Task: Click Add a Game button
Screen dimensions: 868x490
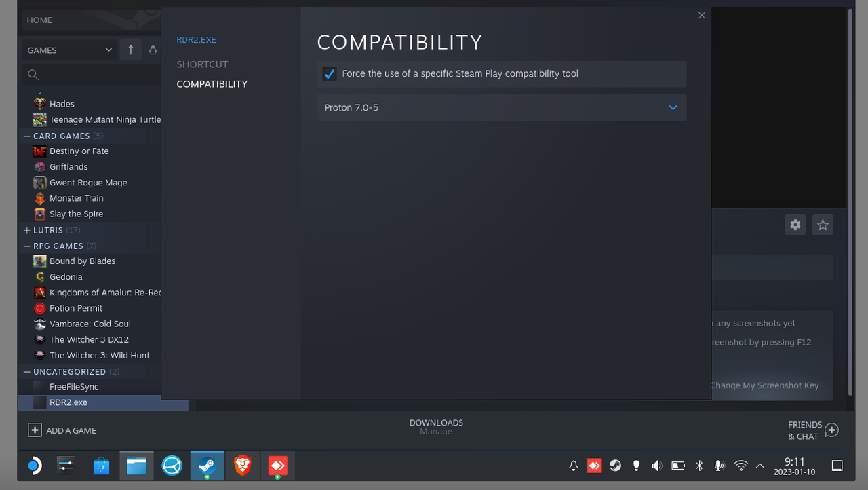Action: [x=62, y=430]
